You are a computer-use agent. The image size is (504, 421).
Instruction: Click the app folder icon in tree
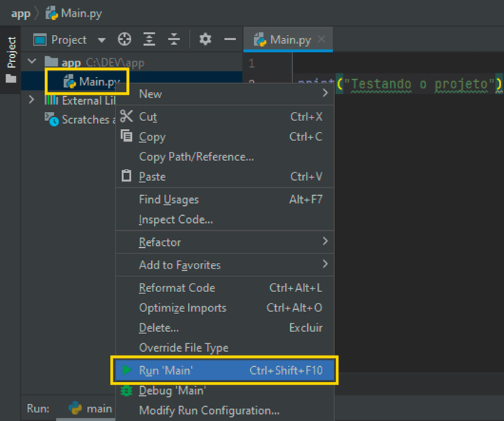pos(51,62)
